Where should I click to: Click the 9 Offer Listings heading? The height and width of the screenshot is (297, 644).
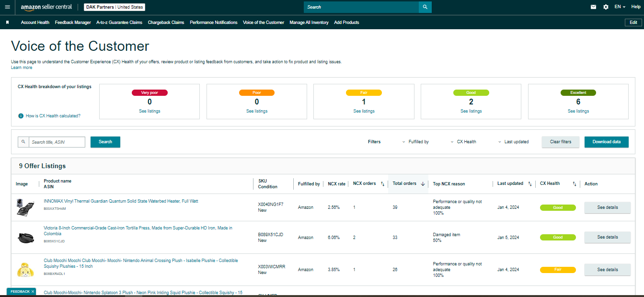pos(42,166)
